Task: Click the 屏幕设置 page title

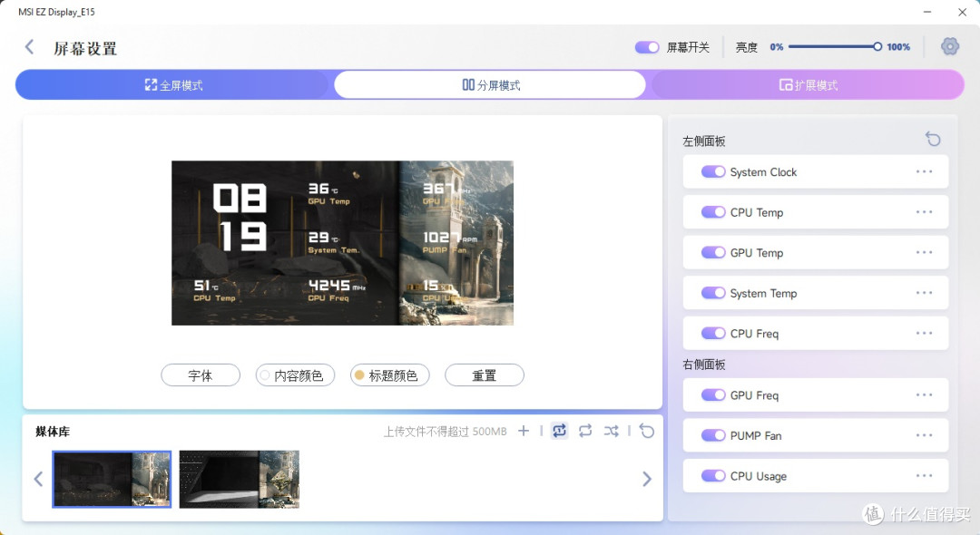Action: (85, 49)
